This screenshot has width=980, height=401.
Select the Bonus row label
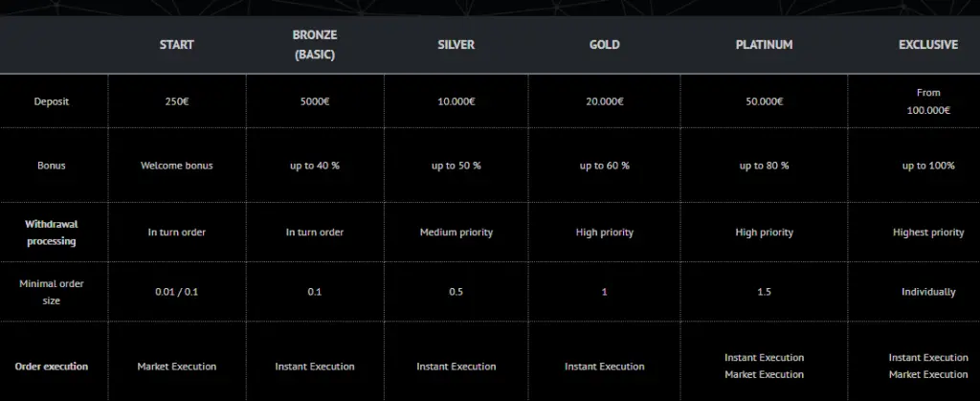point(52,166)
